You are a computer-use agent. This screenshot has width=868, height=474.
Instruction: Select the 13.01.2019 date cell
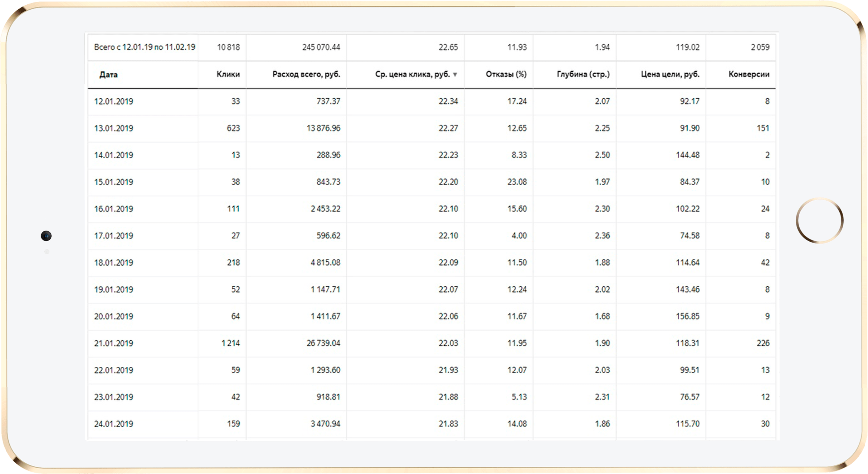tap(113, 128)
